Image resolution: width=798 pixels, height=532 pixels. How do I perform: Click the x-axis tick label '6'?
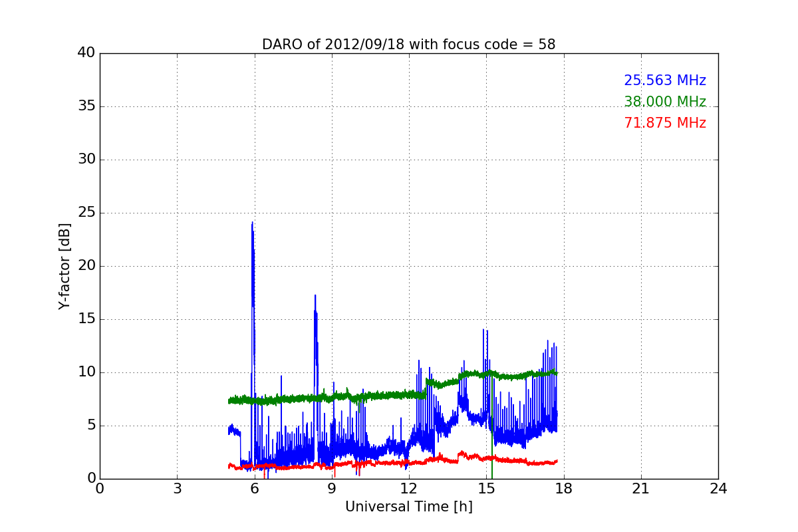(255, 488)
